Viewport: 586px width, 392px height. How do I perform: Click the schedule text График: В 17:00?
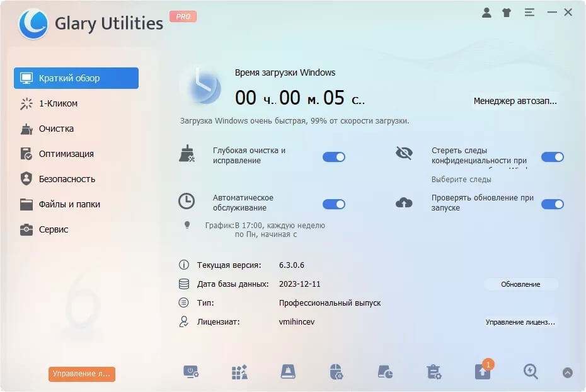[265, 230]
